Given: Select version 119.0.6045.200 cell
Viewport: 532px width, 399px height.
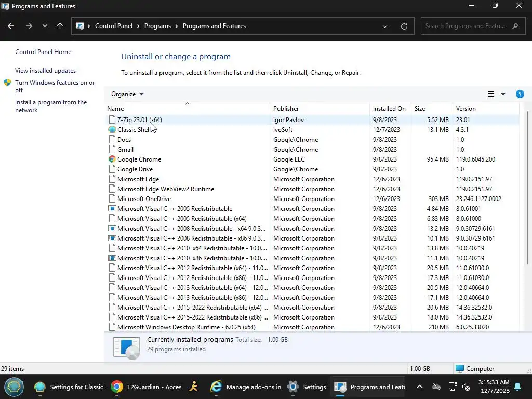Looking at the screenshot, I should click(x=475, y=159).
